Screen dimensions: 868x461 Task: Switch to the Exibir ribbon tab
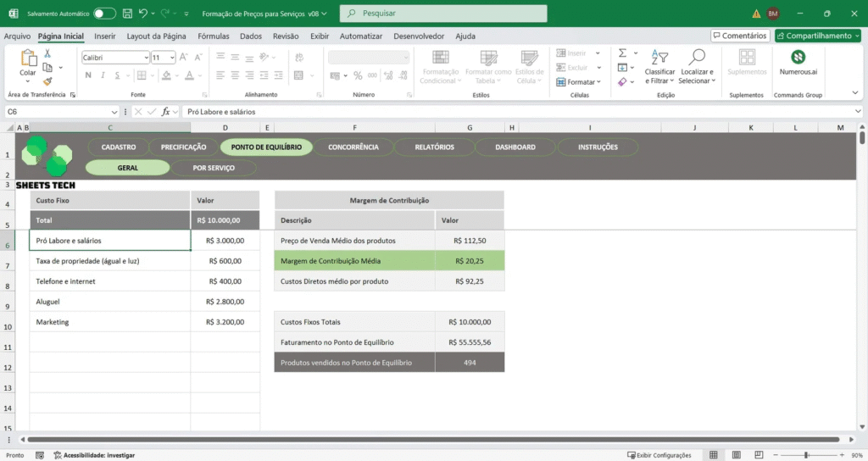pos(320,36)
